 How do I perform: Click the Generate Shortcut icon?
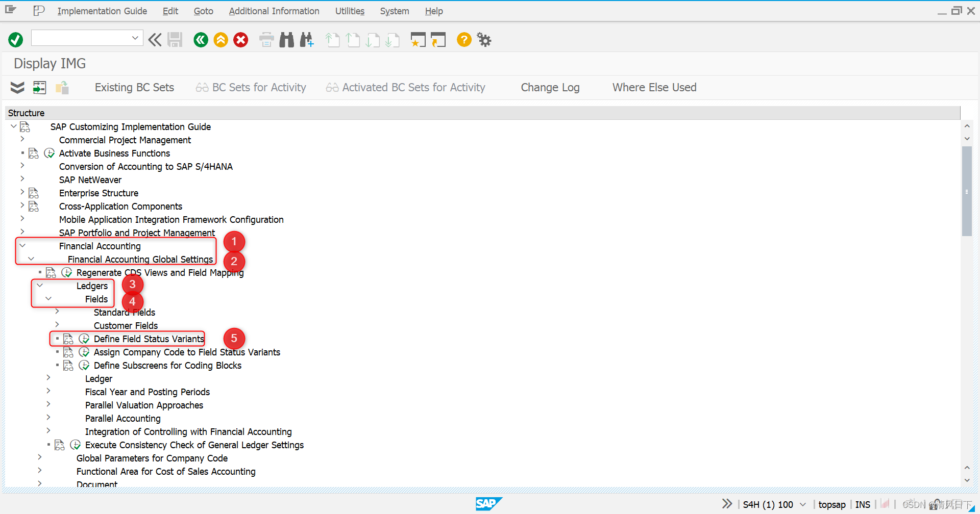[438, 40]
